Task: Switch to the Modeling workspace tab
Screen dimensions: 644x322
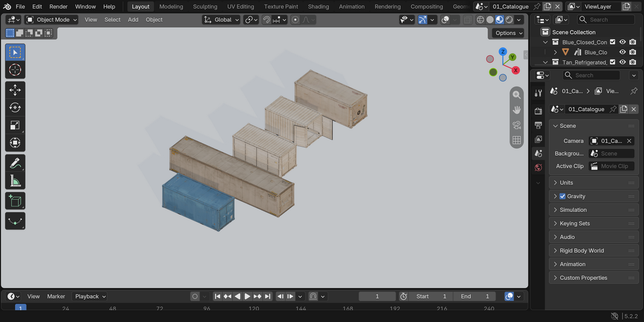Action: [171, 6]
